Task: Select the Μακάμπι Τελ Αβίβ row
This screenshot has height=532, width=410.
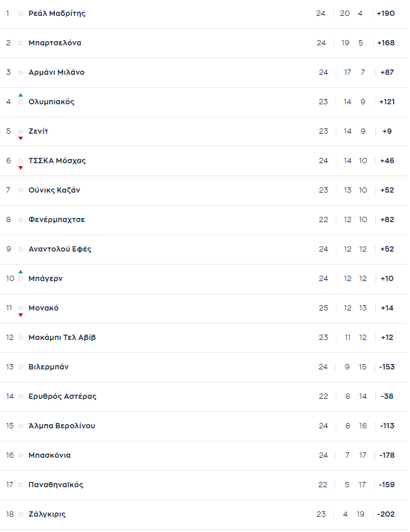Action: 203,338
